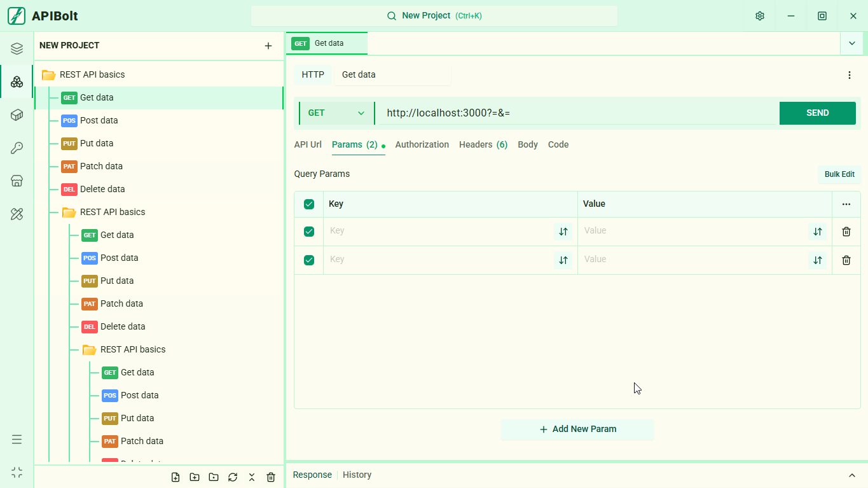Uncheck the second query param checkbox

point(309,260)
